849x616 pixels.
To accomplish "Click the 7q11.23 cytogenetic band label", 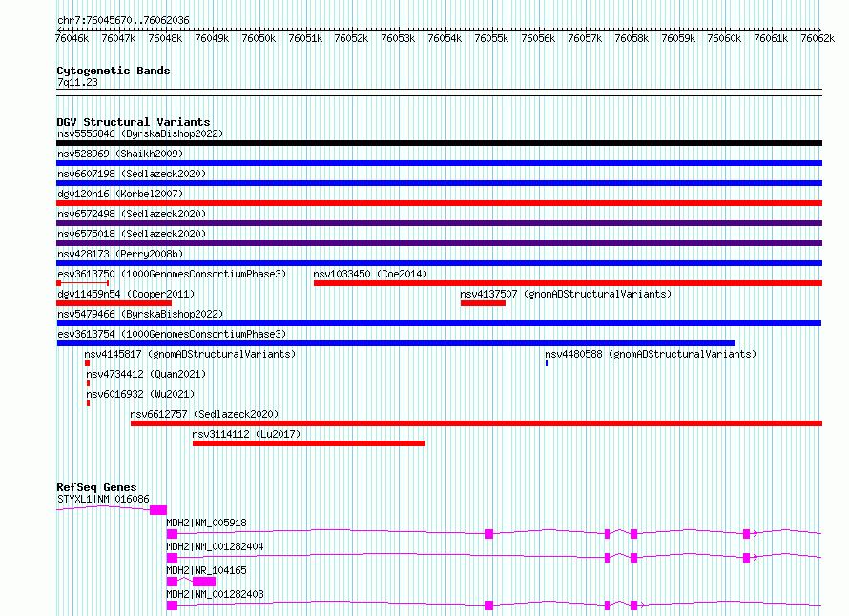I will click(x=77, y=82).
